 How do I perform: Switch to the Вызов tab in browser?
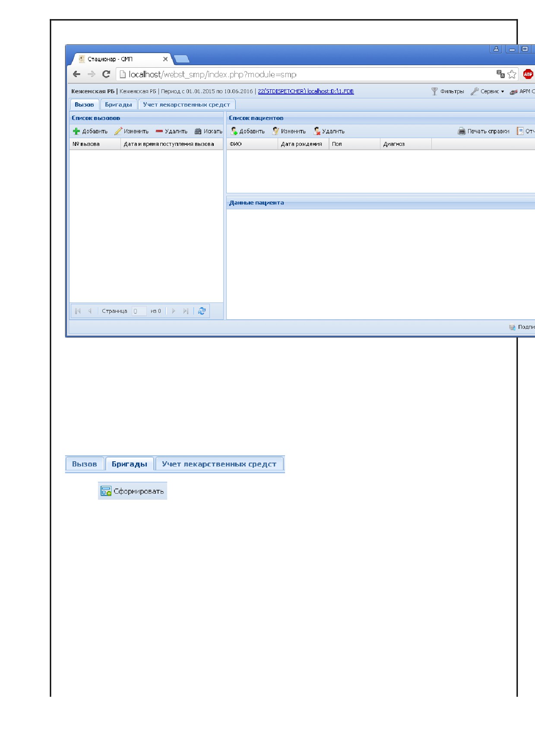pos(84,104)
